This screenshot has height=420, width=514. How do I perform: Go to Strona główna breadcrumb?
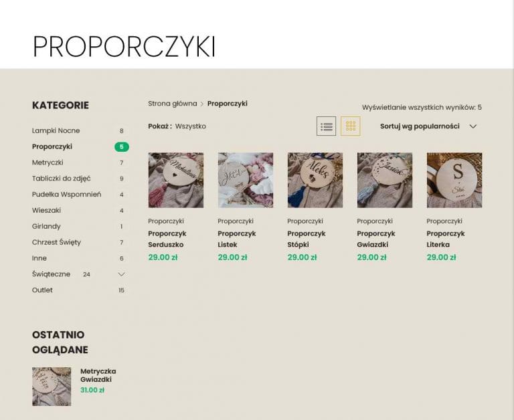pos(173,104)
